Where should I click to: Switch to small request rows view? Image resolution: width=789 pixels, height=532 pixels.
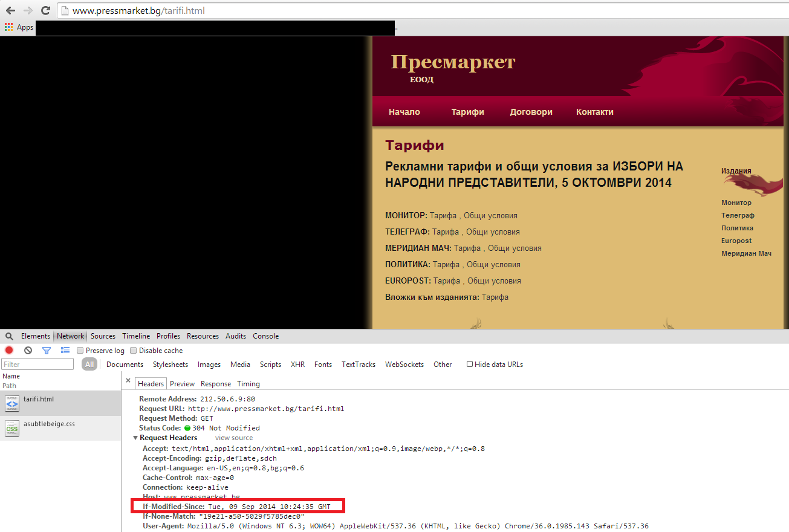pyautogui.click(x=65, y=350)
